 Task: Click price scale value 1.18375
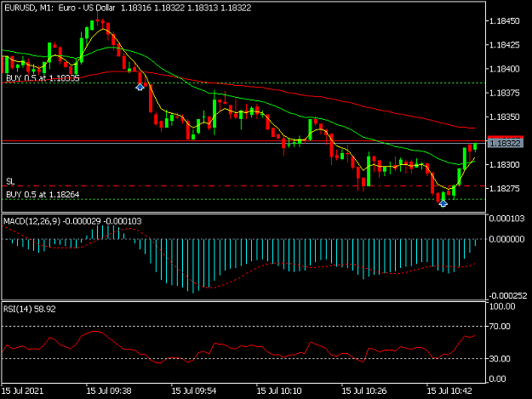click(505, 93)
